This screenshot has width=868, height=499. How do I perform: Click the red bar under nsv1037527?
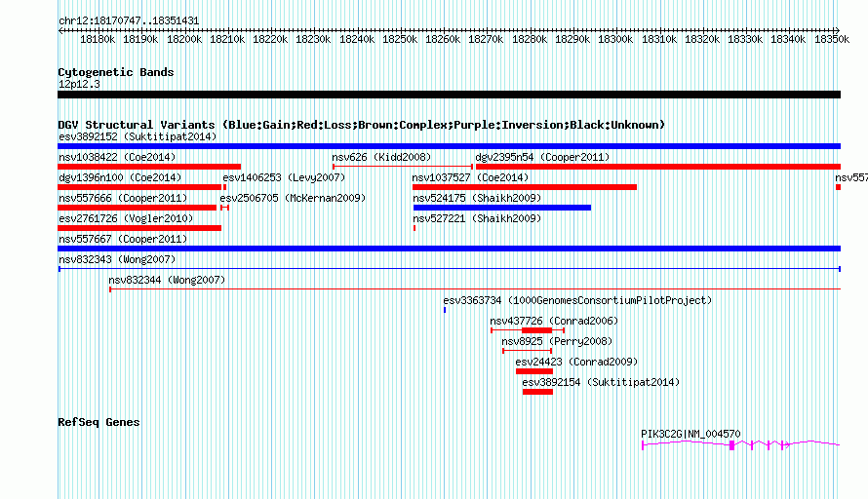[x=525, y=187]
